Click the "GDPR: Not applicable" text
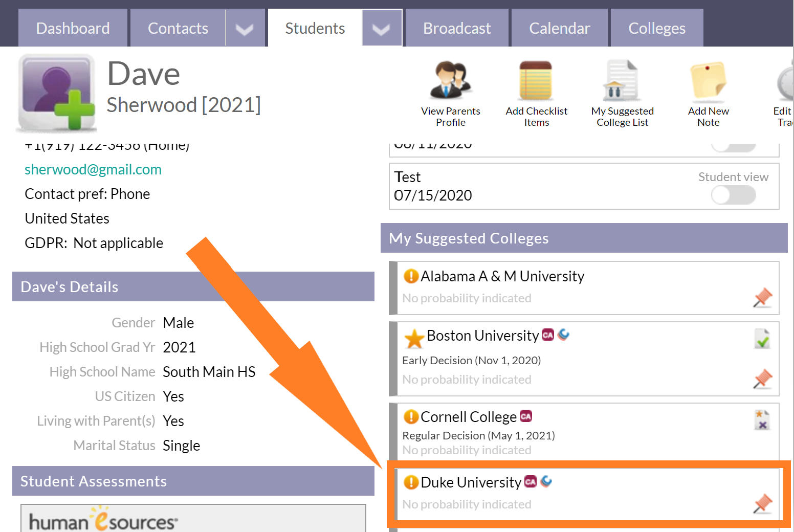Image resolution: width=794 pixels, height=532 pixels. 94,243
